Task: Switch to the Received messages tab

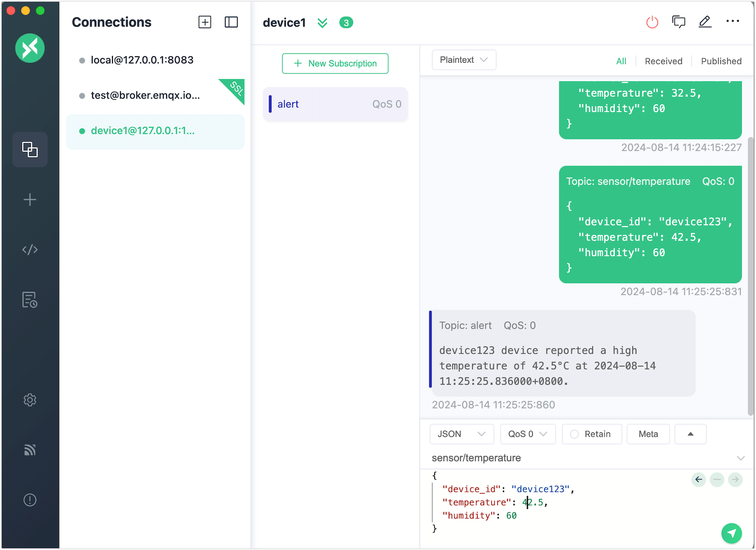Action: pyautogui.click(x=663, y=61)
